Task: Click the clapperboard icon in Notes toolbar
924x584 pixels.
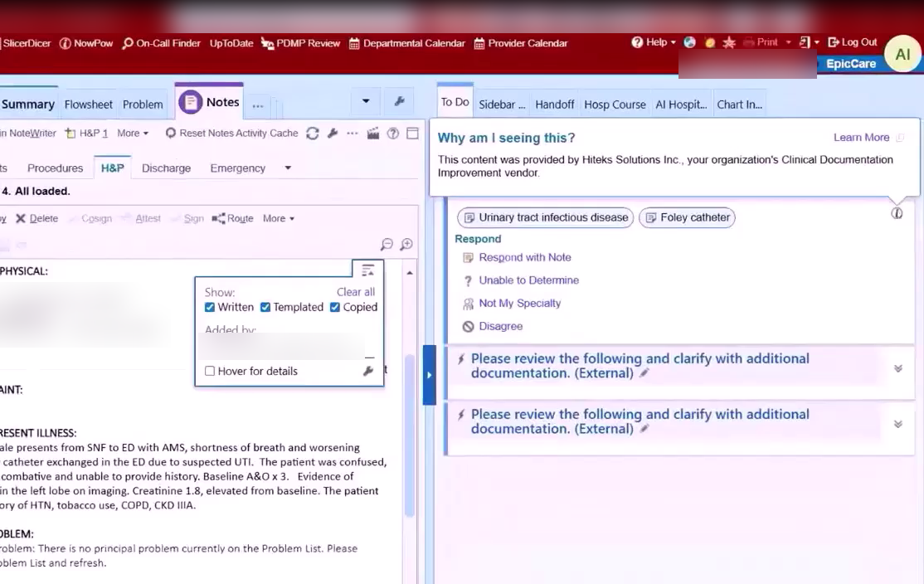Action: coord(373,134)
